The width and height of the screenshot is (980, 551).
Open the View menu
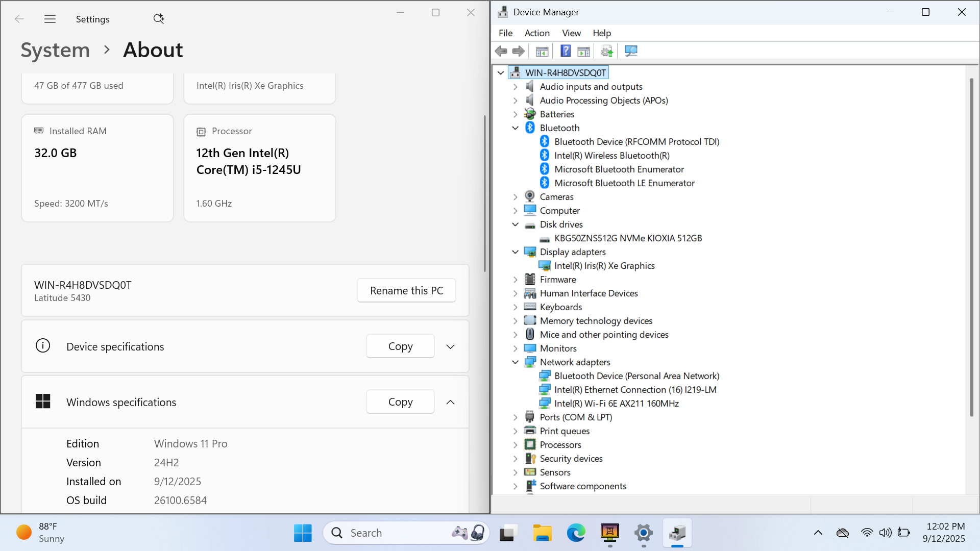tap(571, 33)
